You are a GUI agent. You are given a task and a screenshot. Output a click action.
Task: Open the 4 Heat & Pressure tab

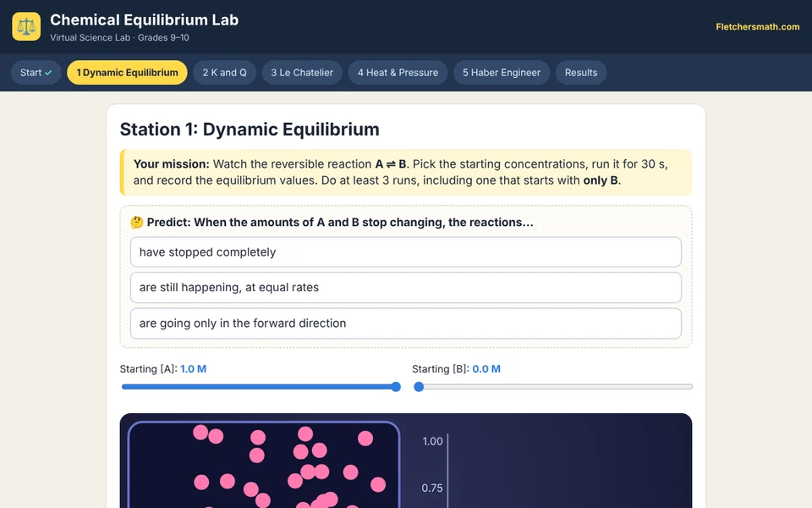398,73
